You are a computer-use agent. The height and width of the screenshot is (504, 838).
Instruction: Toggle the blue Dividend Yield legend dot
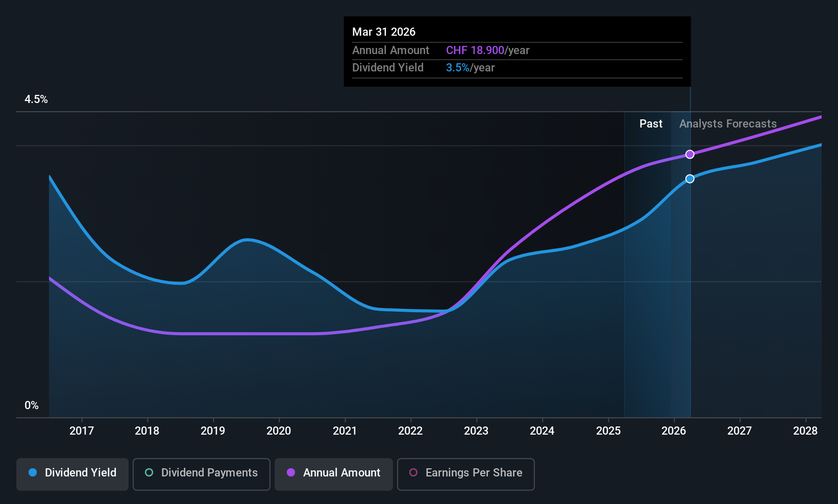click(32, 473)
